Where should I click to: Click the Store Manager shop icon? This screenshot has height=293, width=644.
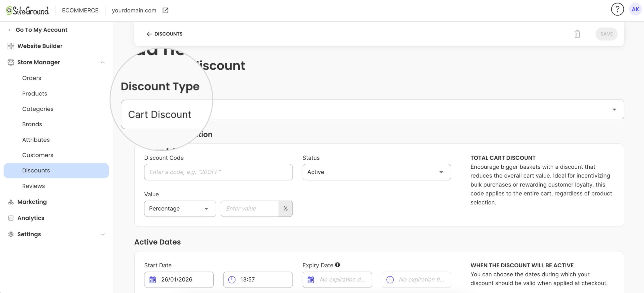11,62
